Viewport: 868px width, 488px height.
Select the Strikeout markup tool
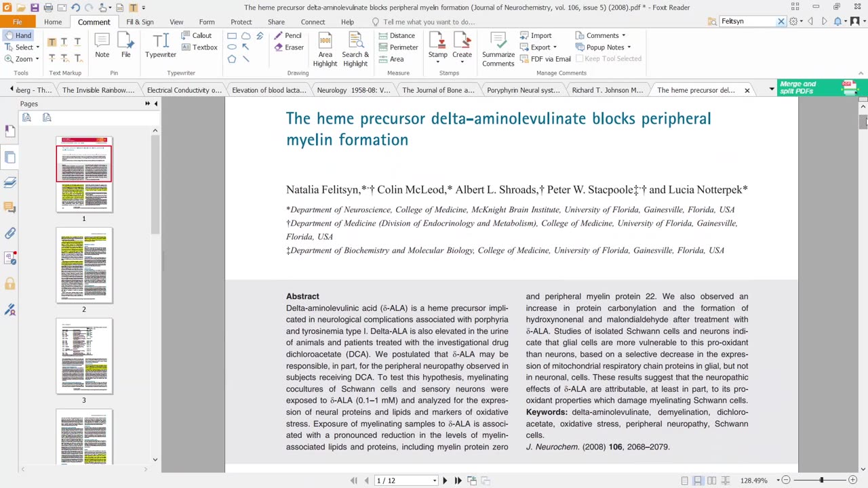52,58
